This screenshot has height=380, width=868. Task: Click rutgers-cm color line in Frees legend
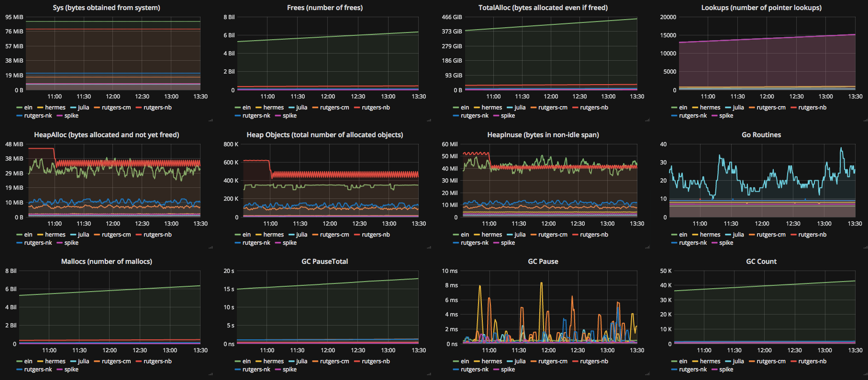click(315, 108)
